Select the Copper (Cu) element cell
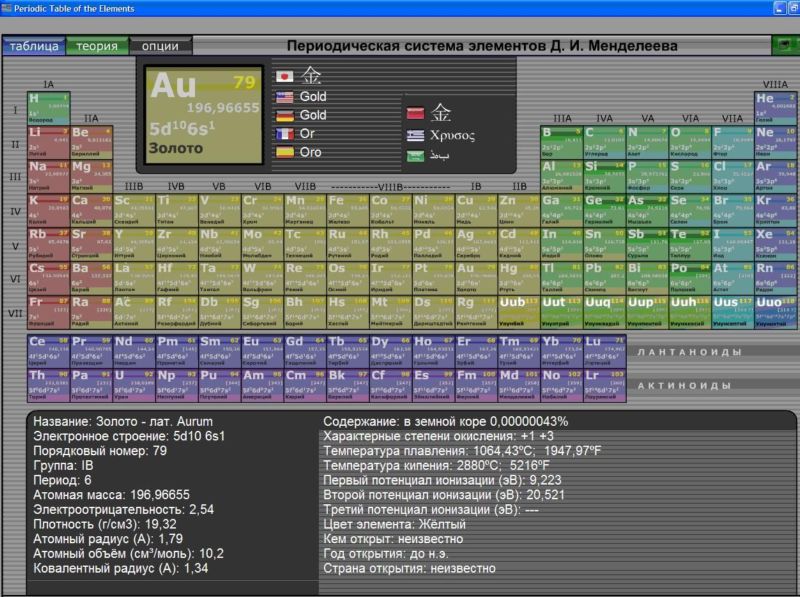The image size is (800, 597). pos(476,211)
